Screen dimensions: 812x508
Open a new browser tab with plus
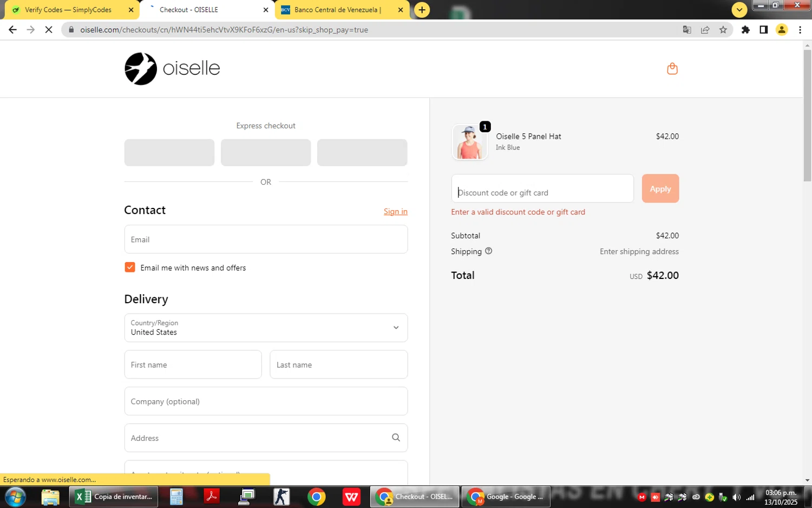(x=422, y=10)
